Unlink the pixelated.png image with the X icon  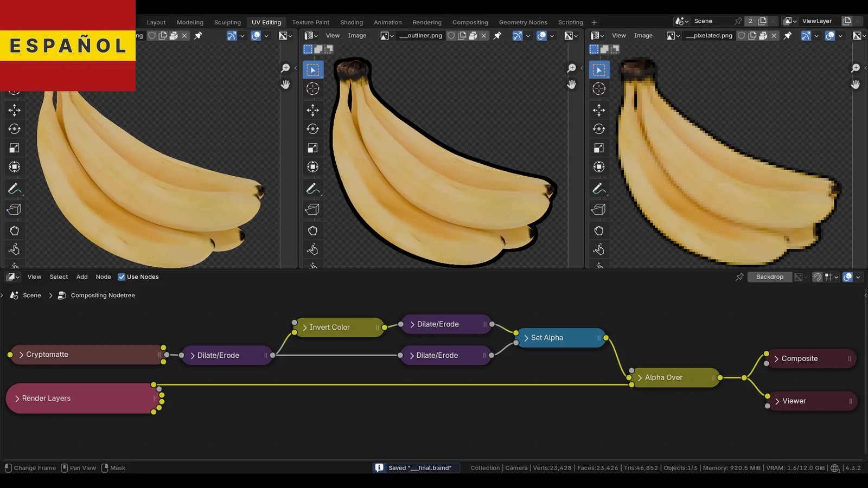(774, 36)
